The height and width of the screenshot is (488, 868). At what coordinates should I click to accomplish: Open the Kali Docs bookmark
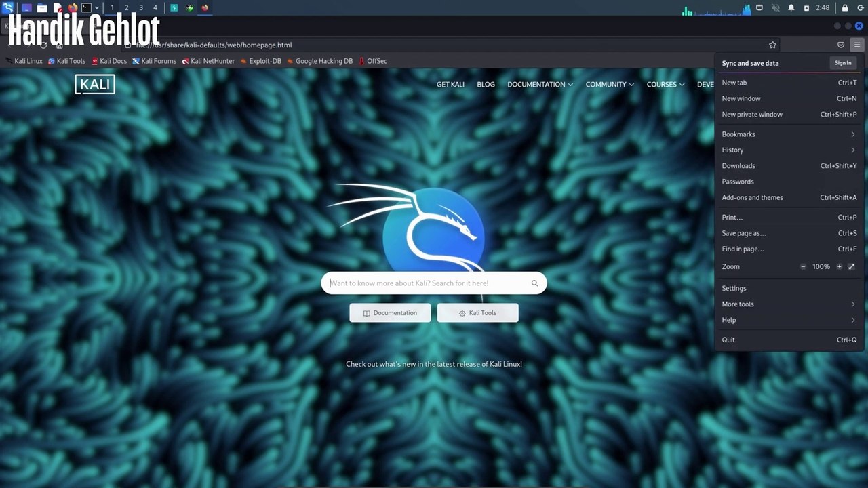pyautogui.click(x=108, y=61)
